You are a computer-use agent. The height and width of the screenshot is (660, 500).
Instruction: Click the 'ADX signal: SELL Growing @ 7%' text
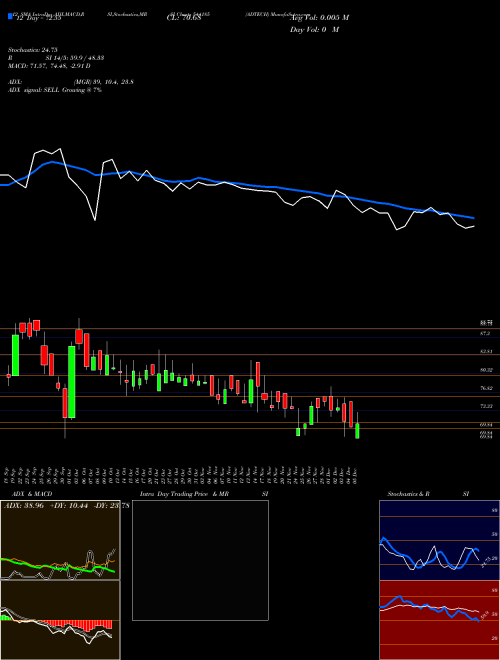pyautogui.click(x=55, y=90)
